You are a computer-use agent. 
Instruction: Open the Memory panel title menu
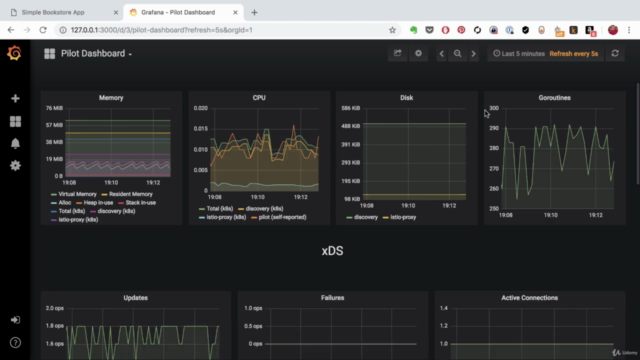(111, 98)
